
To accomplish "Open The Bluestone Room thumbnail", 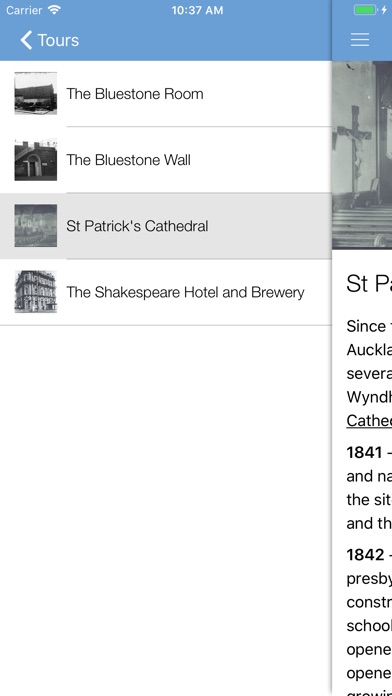I will coord(36,93).
